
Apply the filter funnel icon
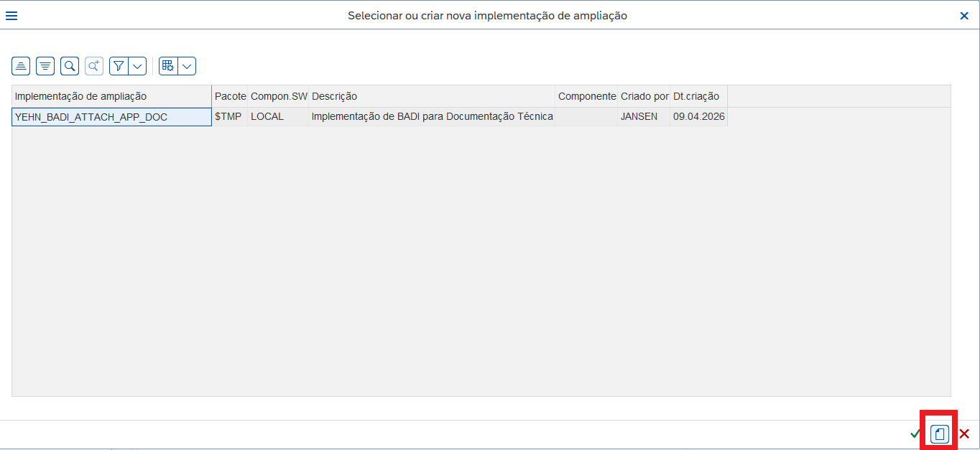(119, 66)
